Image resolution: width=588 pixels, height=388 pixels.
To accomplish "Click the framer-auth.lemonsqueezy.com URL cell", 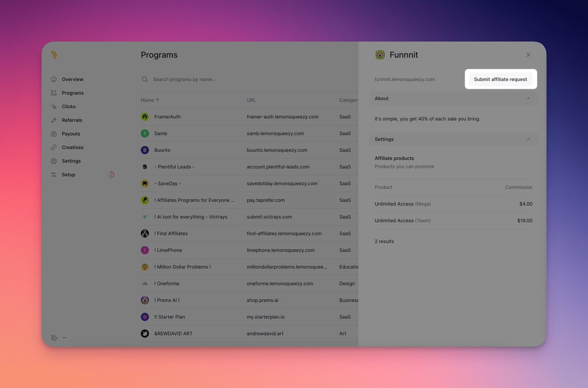I will pos(283,117).
